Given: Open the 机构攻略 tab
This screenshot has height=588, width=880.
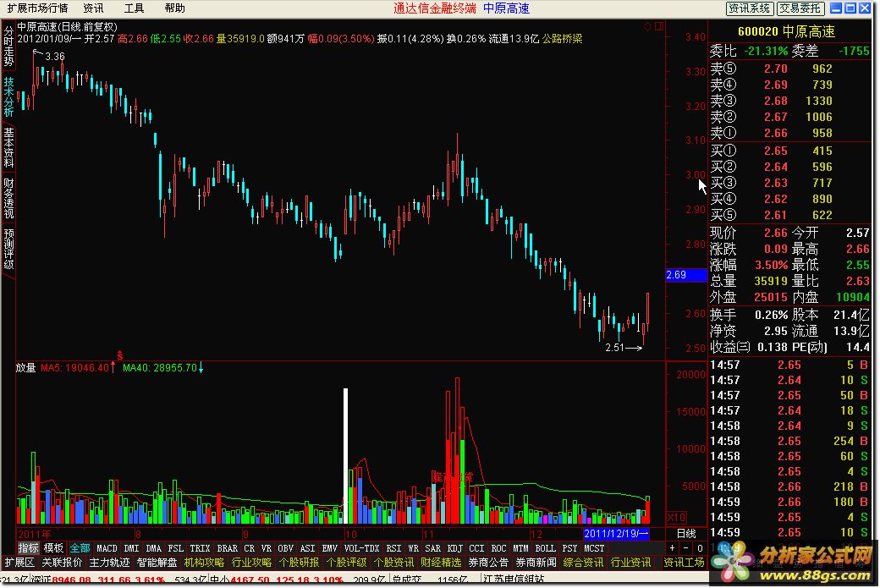Looking at the screenshot, I should pos(204,562).
